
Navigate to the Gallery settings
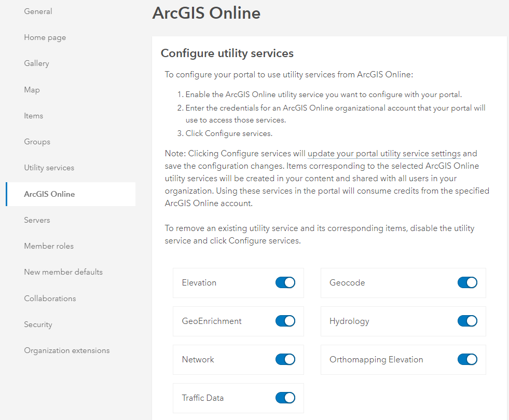coord(36,63)
